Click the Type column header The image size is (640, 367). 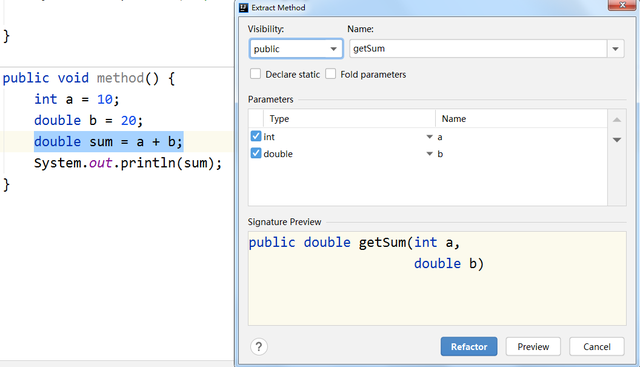coord(349,119)
